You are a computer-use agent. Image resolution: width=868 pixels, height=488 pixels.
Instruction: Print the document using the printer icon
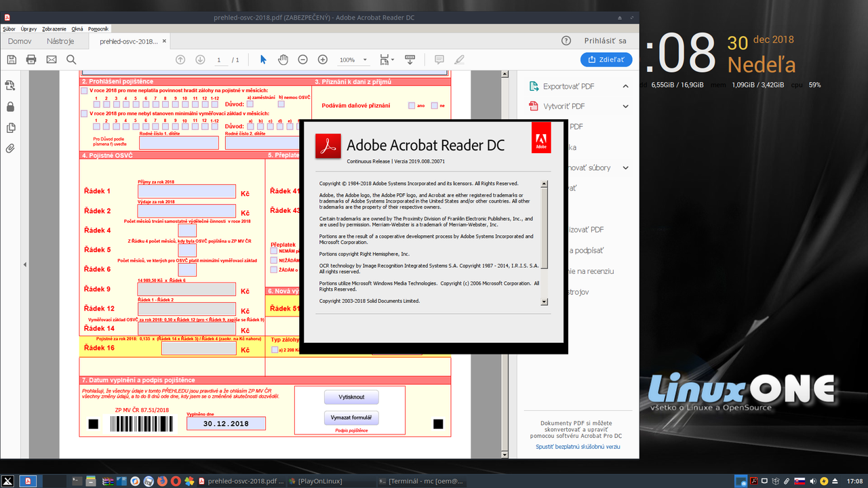coord(31,60)
